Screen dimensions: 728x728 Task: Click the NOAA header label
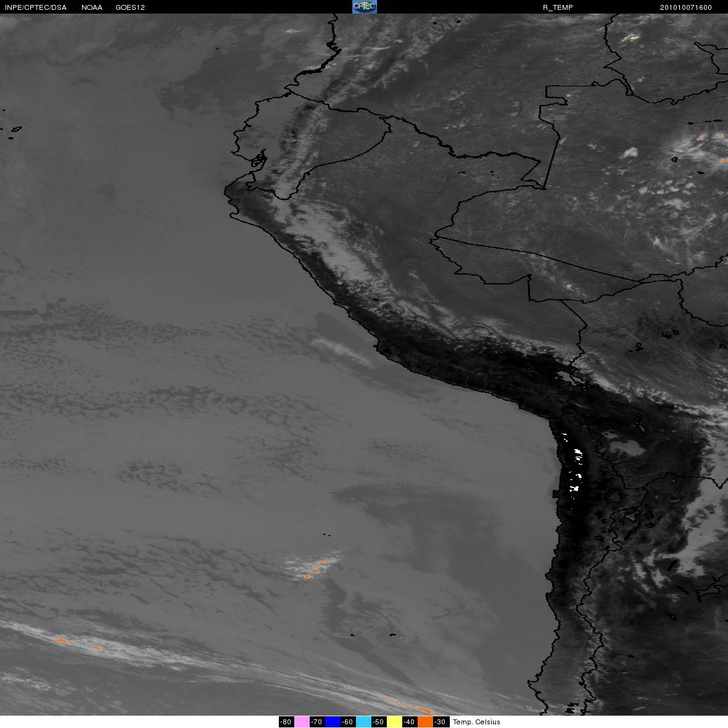91,7
